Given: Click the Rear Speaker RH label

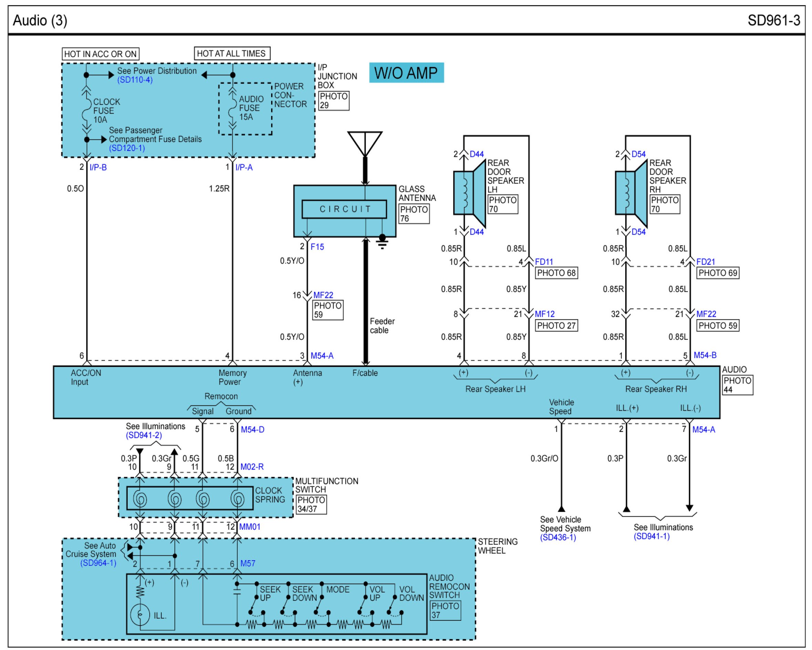Looking at the screenshot, I should (656, 389).
